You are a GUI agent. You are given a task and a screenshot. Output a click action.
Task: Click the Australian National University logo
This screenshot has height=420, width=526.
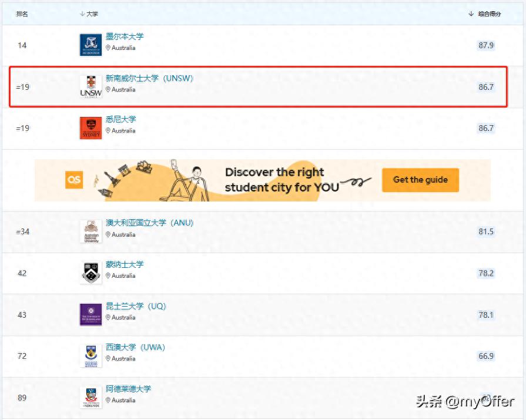tap(91, 231)
